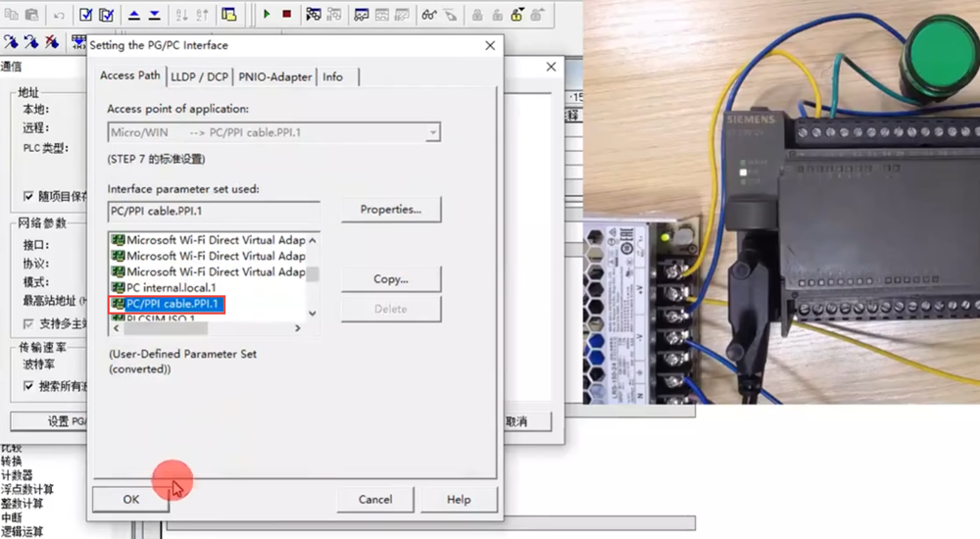Viewport: 980px width, 539px height.
Task: Click the Previous Bookmark flag icon
Action: [31, 42]
